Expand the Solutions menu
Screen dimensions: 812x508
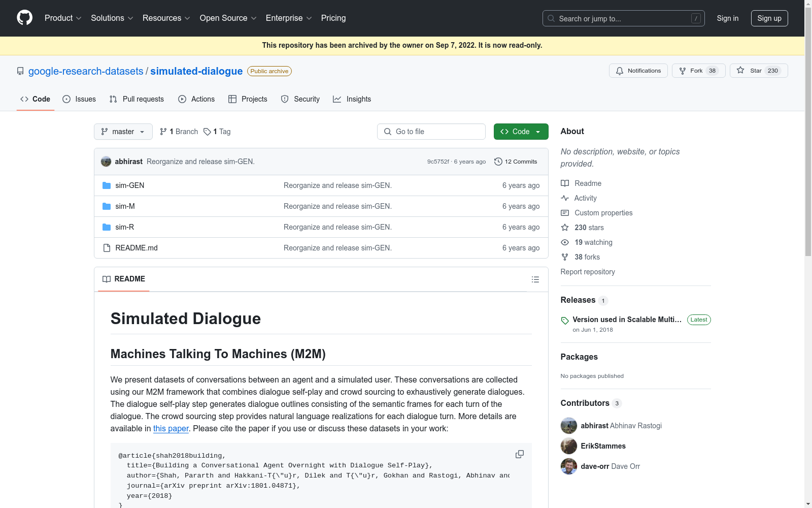[112, 18]
